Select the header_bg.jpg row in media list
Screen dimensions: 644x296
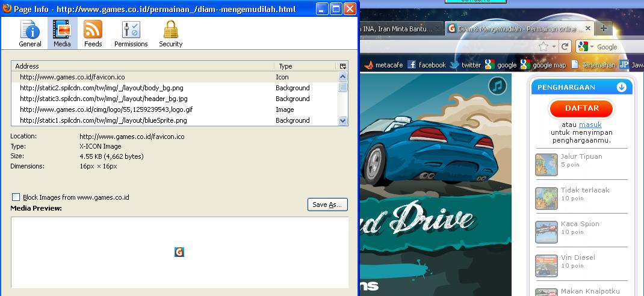pos(175,99)
